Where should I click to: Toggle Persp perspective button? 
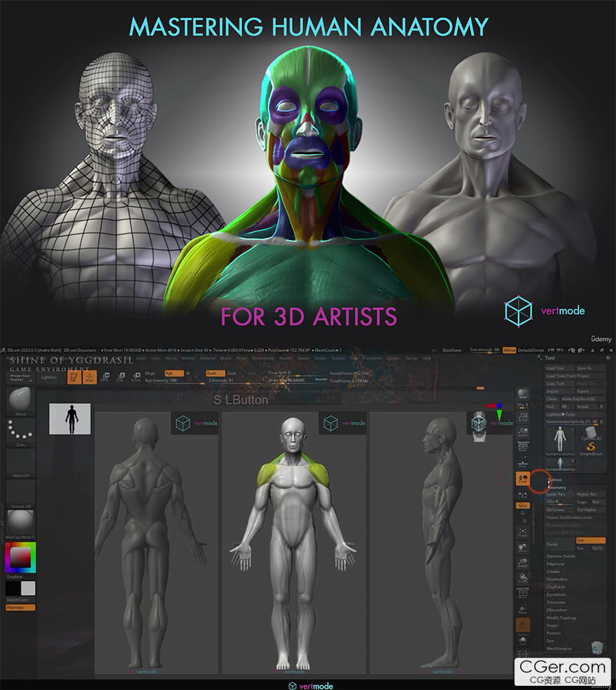[x=523, y=447]
